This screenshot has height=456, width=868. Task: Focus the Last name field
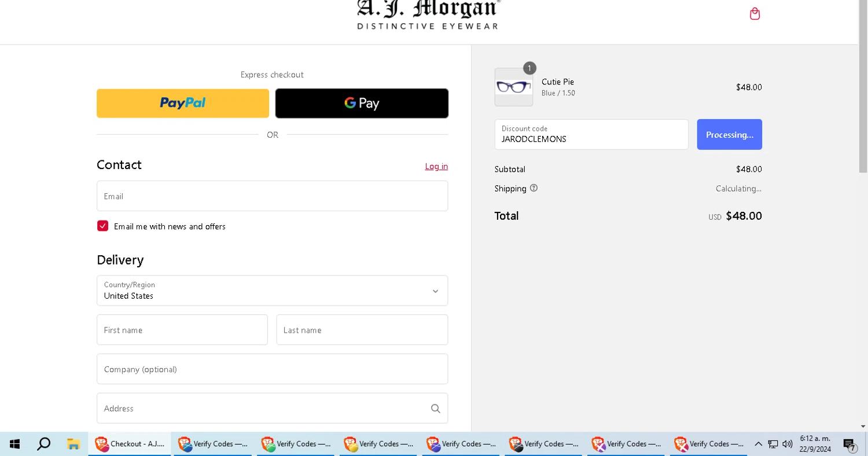362,330
